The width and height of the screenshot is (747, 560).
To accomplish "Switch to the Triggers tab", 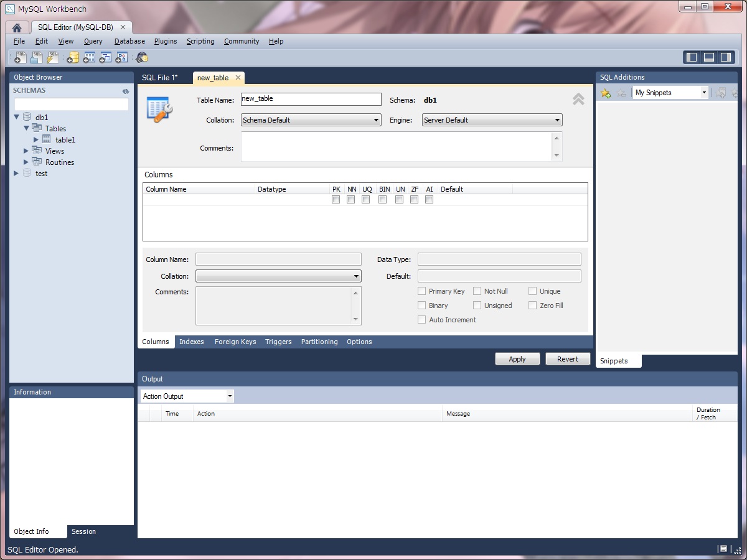I will tap(278, 342).
